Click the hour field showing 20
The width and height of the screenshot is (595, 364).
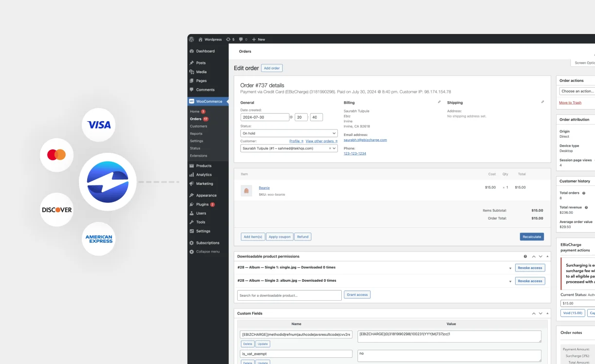click(x=301, y=117)
